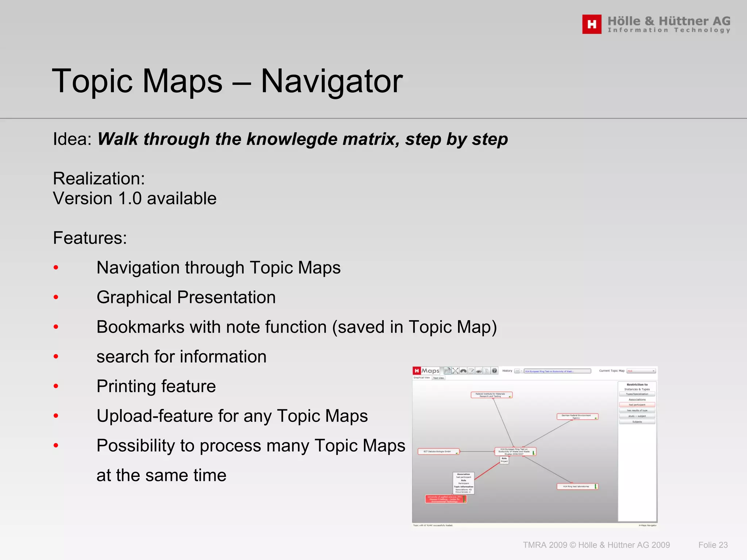
Task: Click status message 'successfully loaded'
Action: point(443,525)
